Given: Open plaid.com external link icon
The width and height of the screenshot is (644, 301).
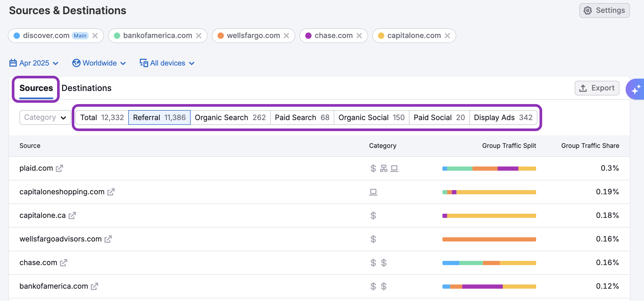Looking at the screenshot, I should 59,168.
